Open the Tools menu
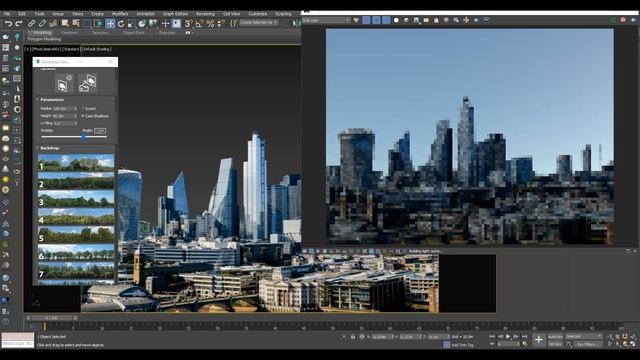Viewport: 640px width, 360px height. point(39,14)
